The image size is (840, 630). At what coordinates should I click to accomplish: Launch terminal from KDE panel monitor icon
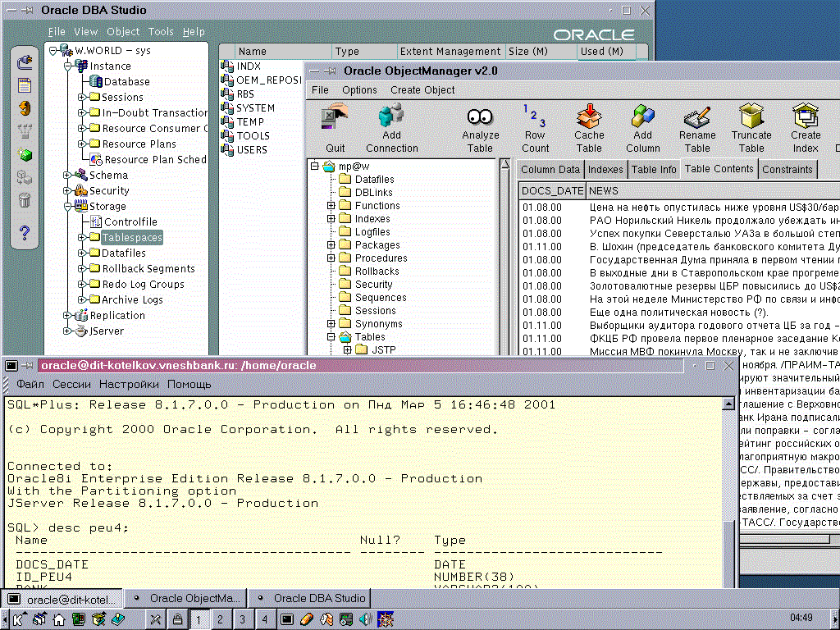point(286,620)
